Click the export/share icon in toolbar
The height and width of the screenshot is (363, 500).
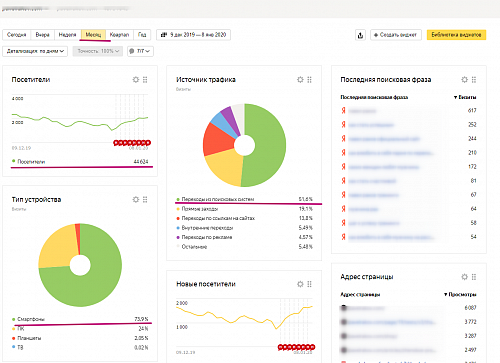(x=360, y=35)
